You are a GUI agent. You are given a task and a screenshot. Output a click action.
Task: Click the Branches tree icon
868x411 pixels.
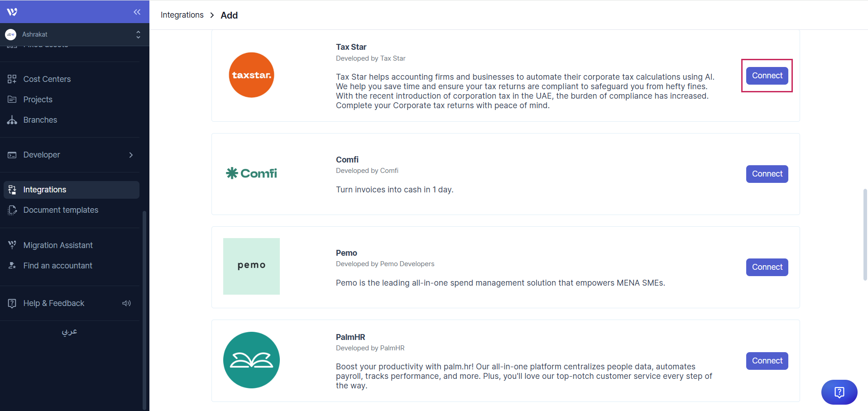(x=12, y=120)
